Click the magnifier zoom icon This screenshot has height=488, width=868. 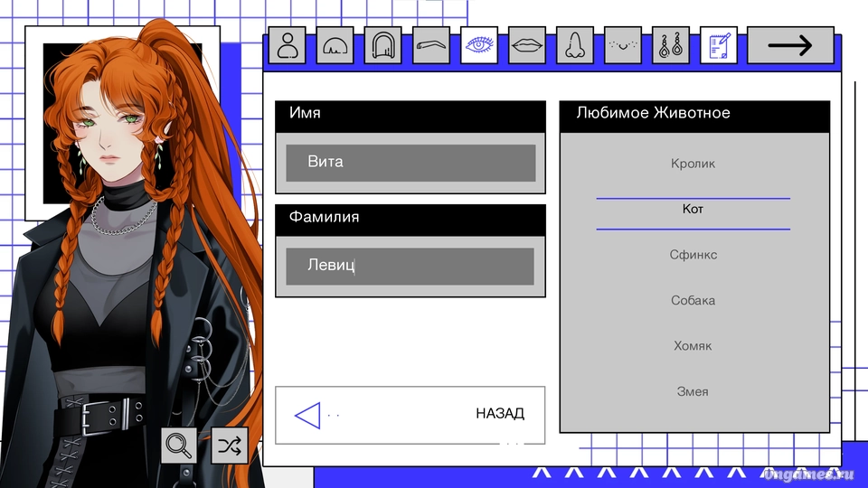[x=179, y=445]
